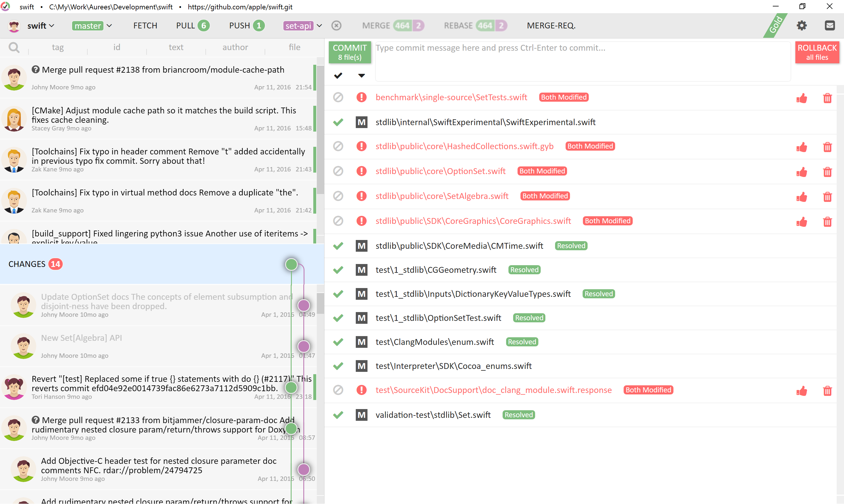Viewport: 844px width, 504px height.
Task: Select the CHANGES 14 row
Action: (162, 264)
